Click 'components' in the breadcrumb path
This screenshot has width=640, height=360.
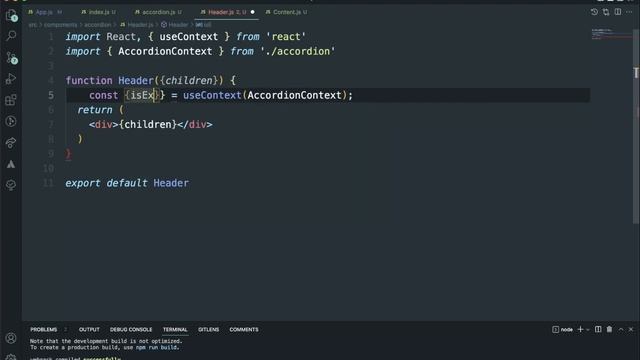tap(60, 25)
